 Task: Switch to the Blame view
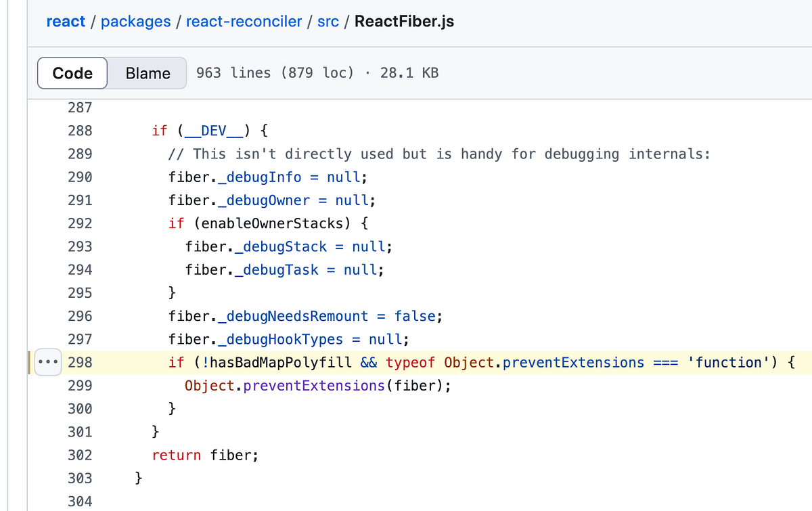[147, 72]
